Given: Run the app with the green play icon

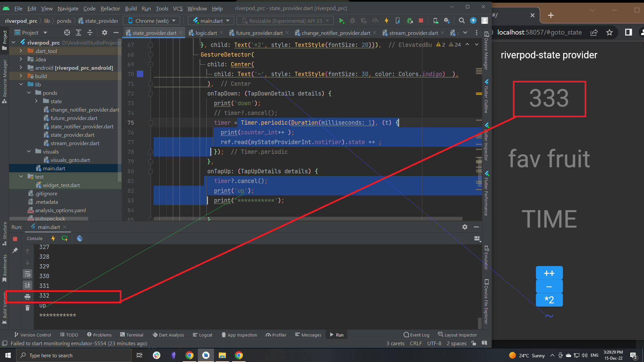Looking at the screenshot, I should pyautogui.click(x=341, y=21).
